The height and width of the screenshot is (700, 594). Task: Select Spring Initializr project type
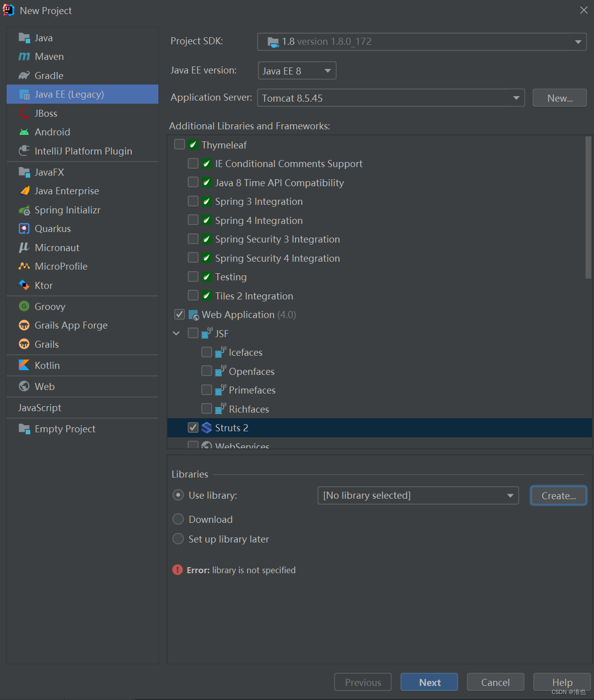[x=82, y=210]
